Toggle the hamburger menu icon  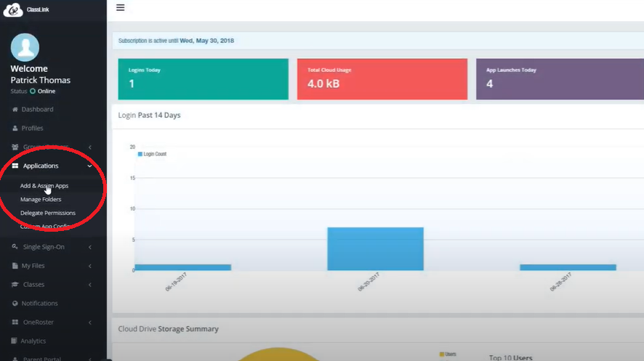click(x=121, y=7)
